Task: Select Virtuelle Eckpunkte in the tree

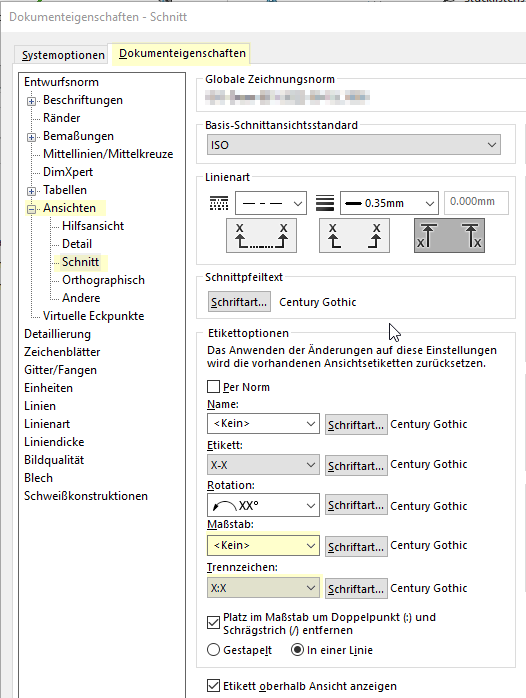Action: click(93, 316)
